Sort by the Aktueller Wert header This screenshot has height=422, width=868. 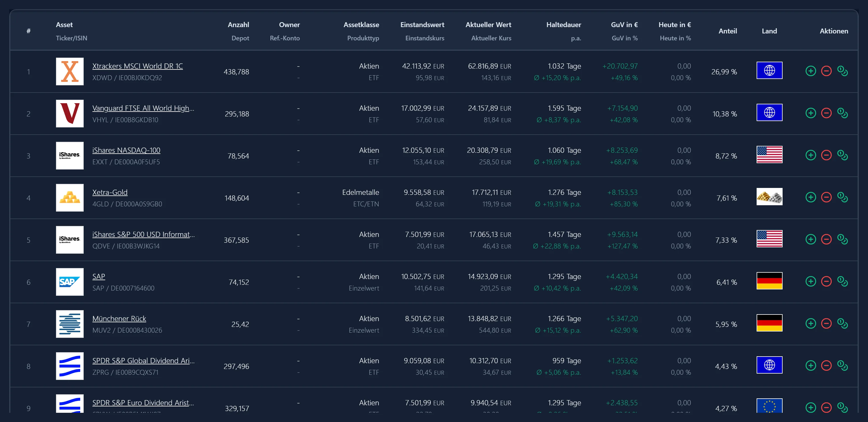[488, 25]
